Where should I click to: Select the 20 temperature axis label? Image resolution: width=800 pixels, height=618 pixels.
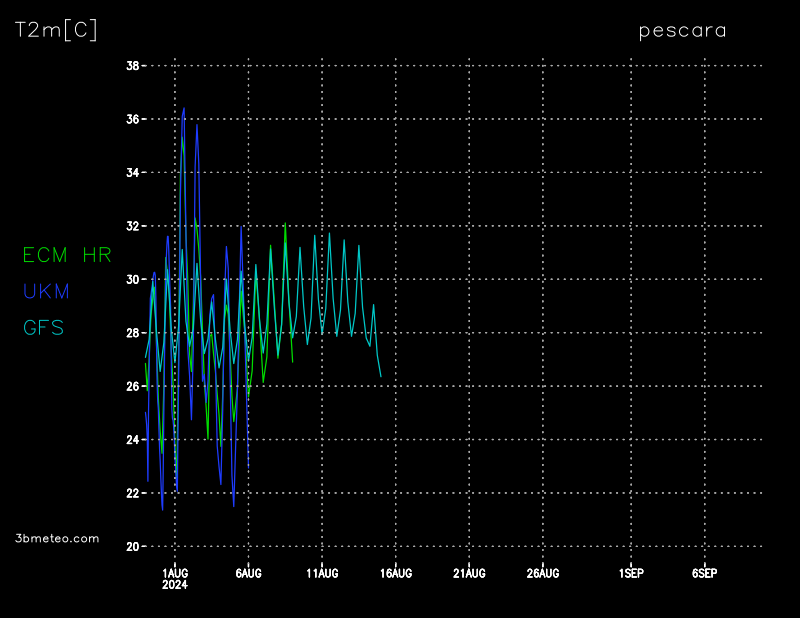click(132, 547)
